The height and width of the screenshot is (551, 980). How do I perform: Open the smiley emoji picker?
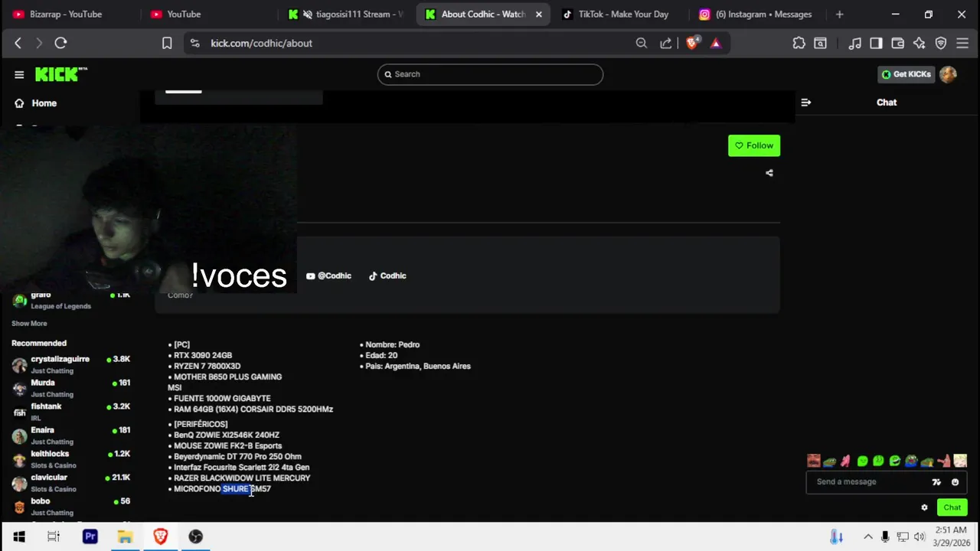coord(955,482)
